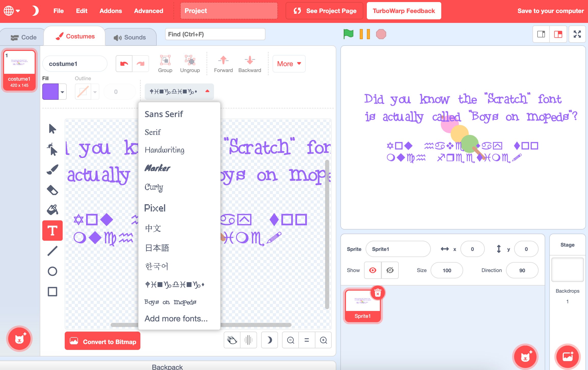588x370 pixels.
Task: Click the Undo arrow
Action: pyautogui.click(x=124, y=64)
